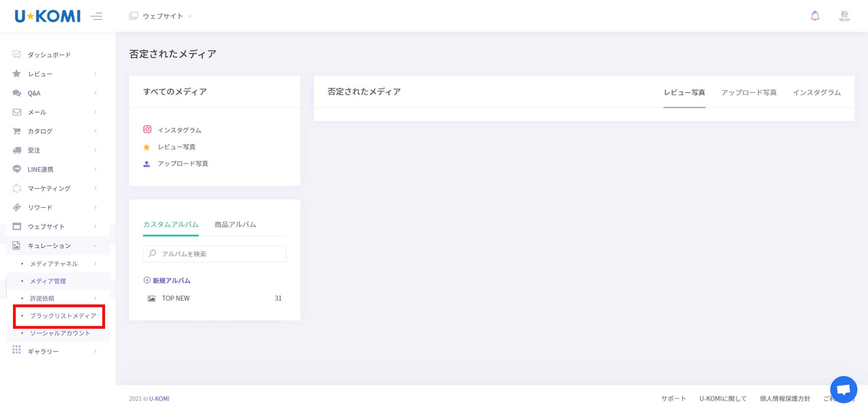The height and width of the screenshot is (412, 868).
Task: Click the サポート footer link
Action: click(673, 399)
